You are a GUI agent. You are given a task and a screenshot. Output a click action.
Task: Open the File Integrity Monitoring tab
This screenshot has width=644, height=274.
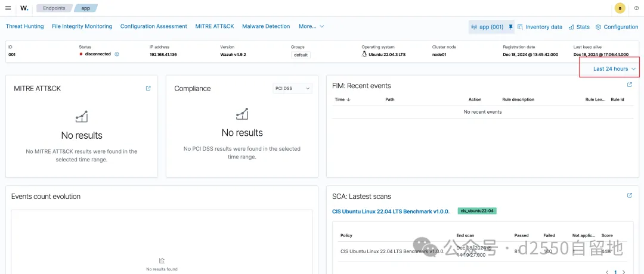(82, 26)
